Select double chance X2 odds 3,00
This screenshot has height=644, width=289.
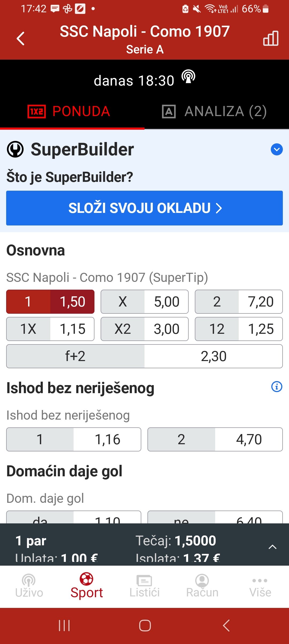coord(144,329)
